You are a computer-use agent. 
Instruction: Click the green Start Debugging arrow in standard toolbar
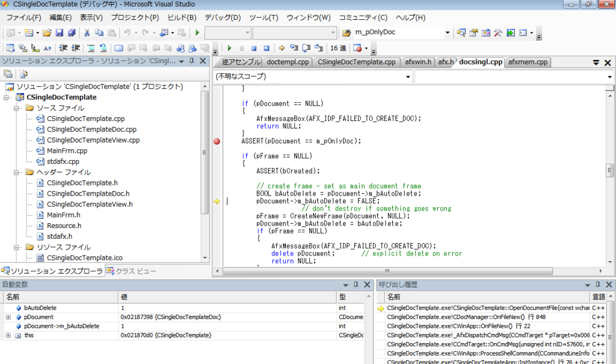coord(197,32)
